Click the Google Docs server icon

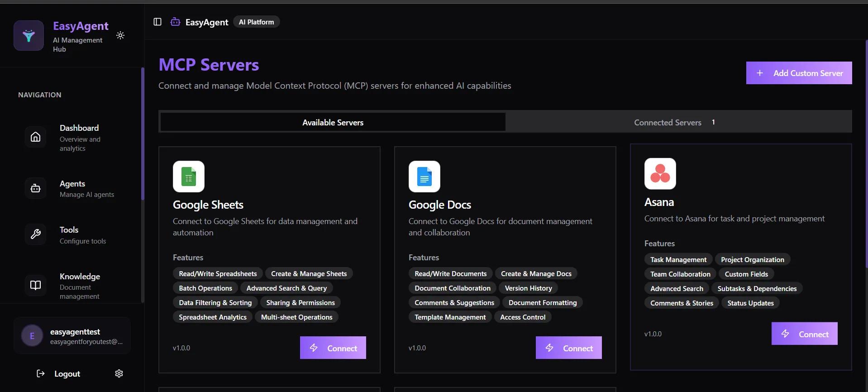424,177
